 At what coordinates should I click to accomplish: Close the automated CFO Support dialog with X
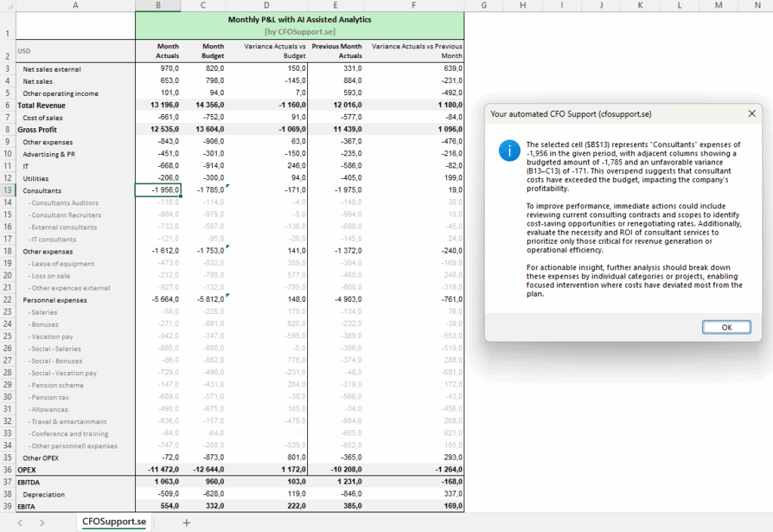point(751,114)
